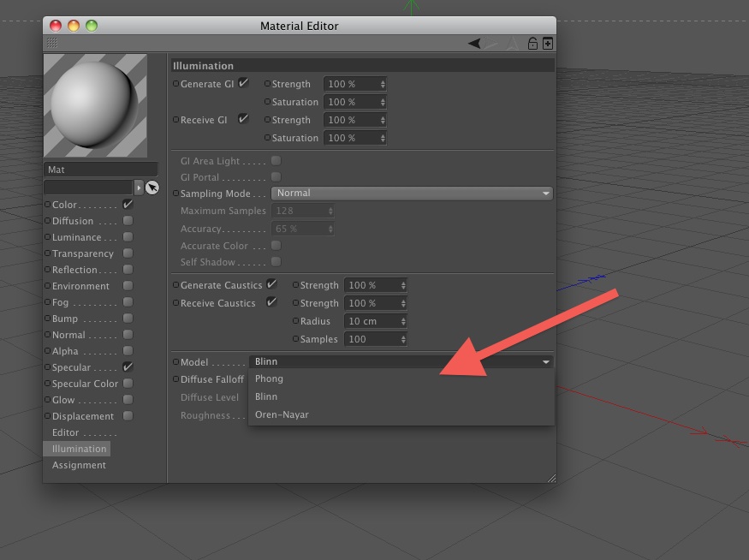Enable the Environment channel checkbox

point(128,286)
